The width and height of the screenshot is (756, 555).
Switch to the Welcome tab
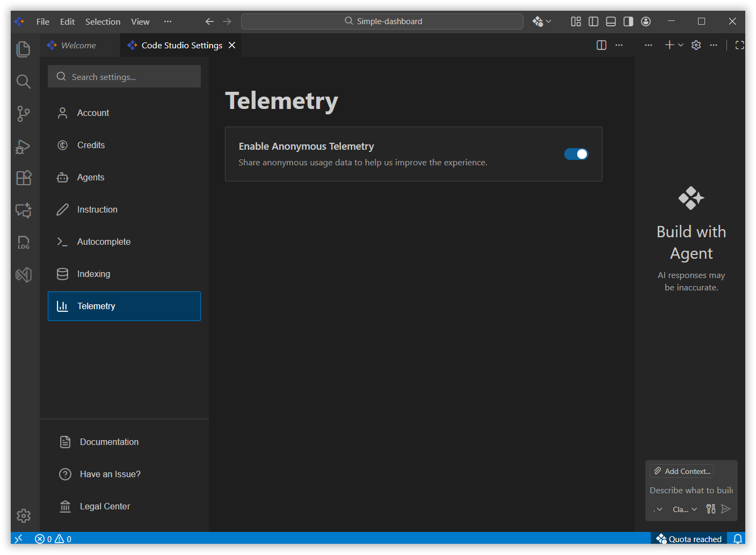tap(78, 46)
